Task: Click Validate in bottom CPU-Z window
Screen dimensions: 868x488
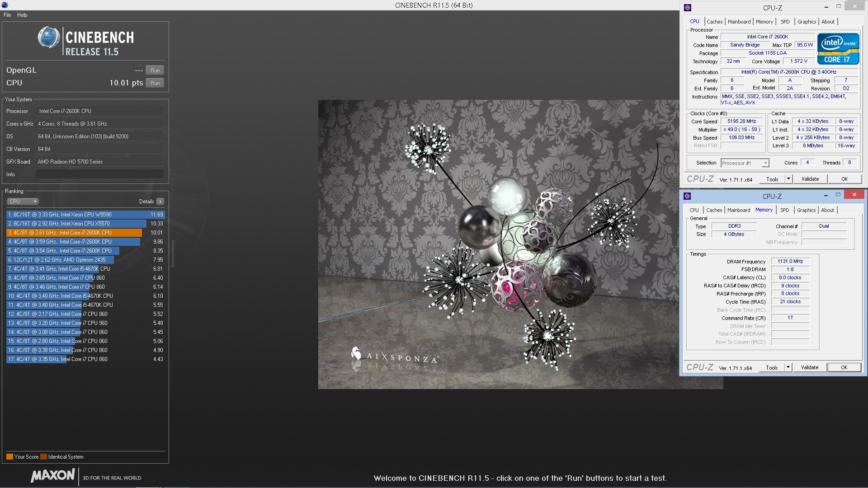Action: coord(810,367)
